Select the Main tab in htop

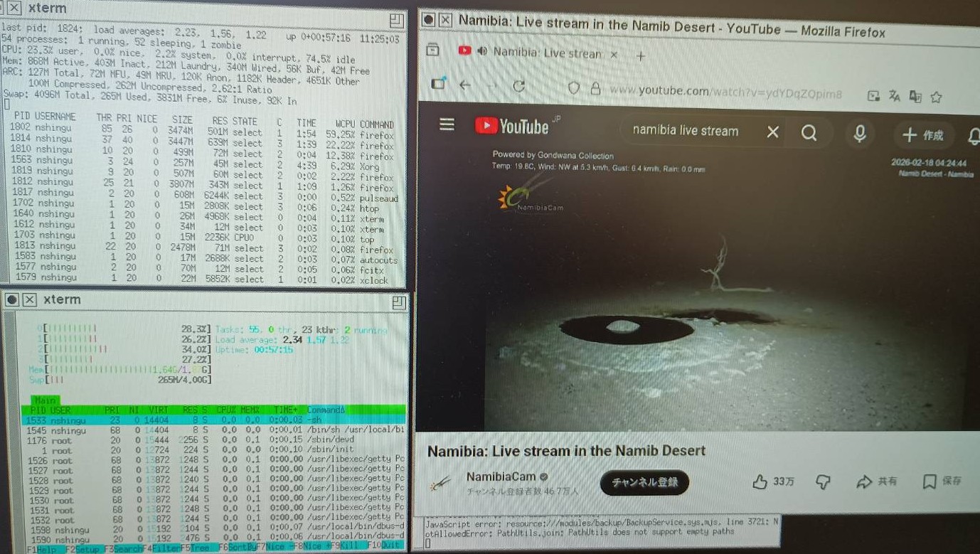[44, 400]
